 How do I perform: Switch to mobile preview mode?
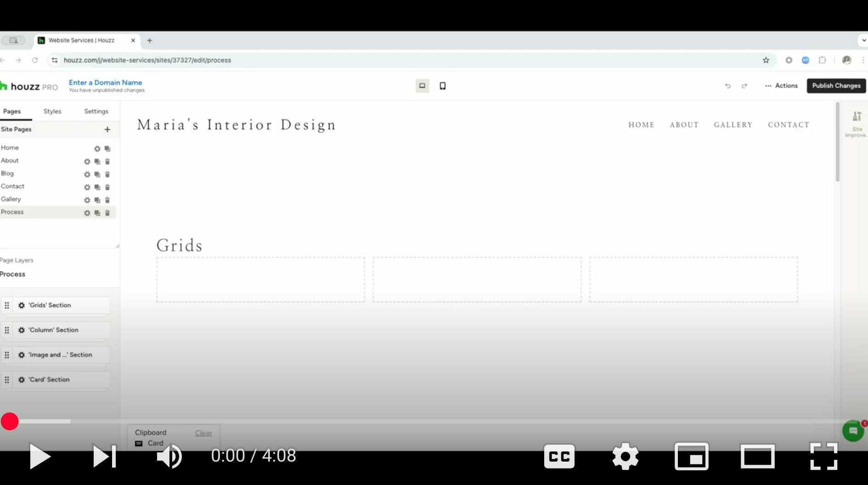pos(443,86)
